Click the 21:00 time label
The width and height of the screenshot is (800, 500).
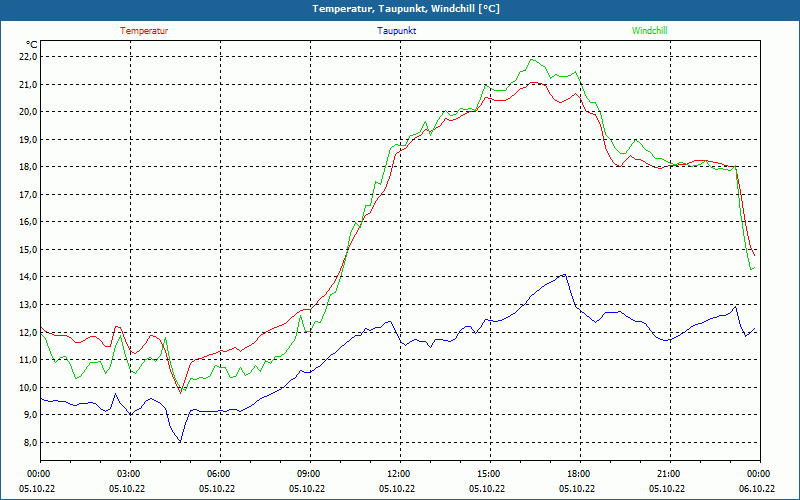[x=667, y=474]
